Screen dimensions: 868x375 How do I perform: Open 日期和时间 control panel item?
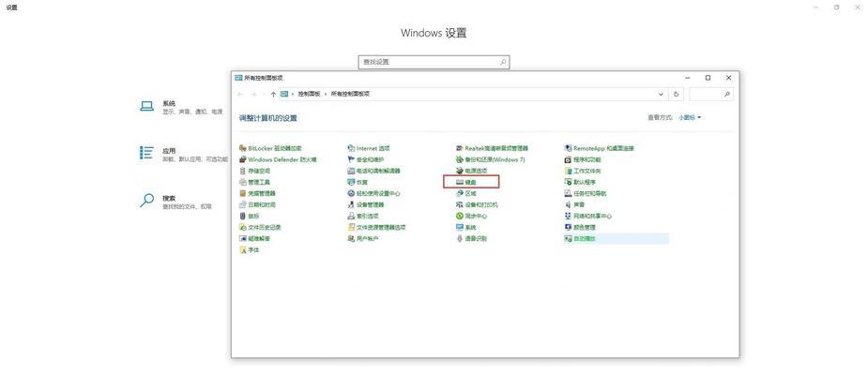(257, 204)
